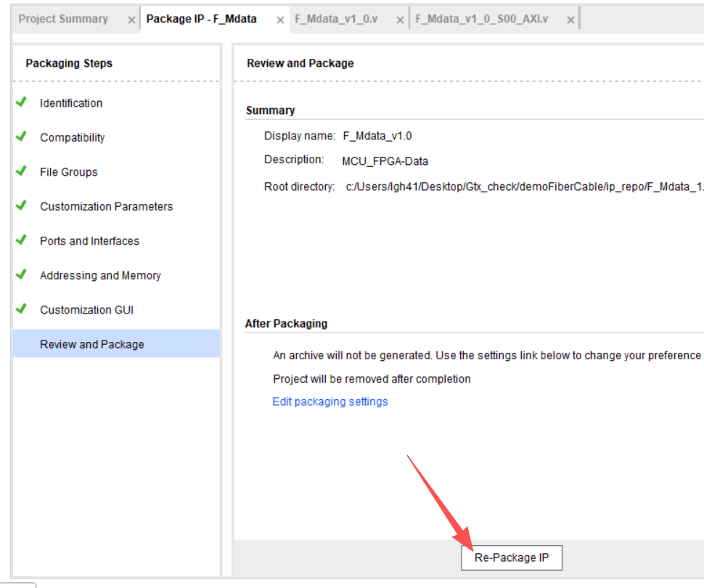Viewport: 704px width, 588px height.
Task: Select the Review and Package step
Action: (x=116, y=343)
